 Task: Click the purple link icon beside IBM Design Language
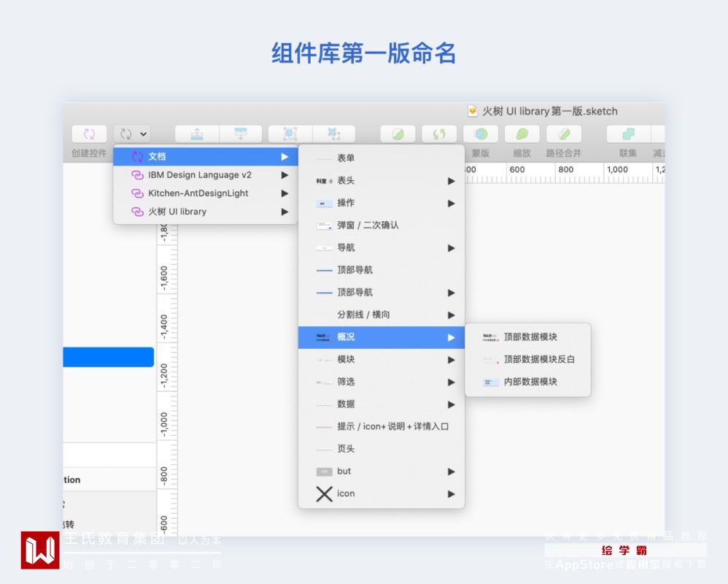(x=137, y=175)
